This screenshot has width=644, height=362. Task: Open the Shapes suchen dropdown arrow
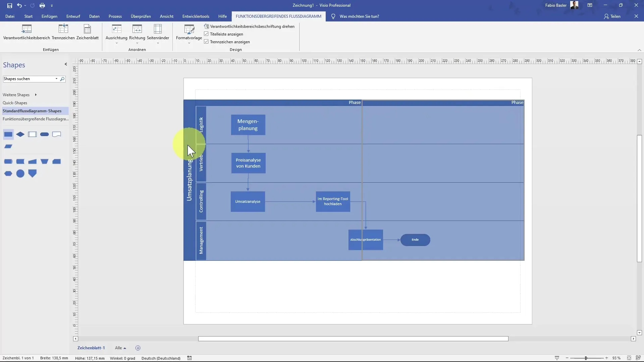[x=56, y=79]
